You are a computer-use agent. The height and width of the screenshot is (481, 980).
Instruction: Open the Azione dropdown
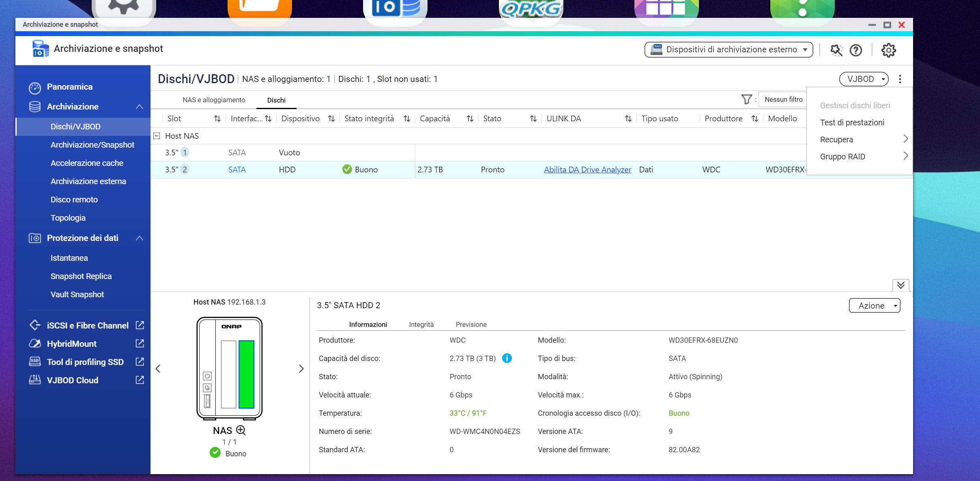coord(874,305)
